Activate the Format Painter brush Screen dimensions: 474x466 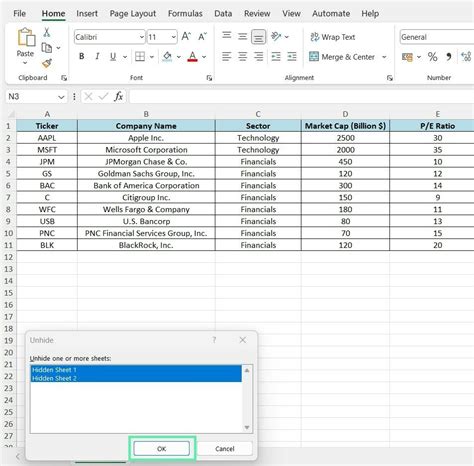point(47,63)
